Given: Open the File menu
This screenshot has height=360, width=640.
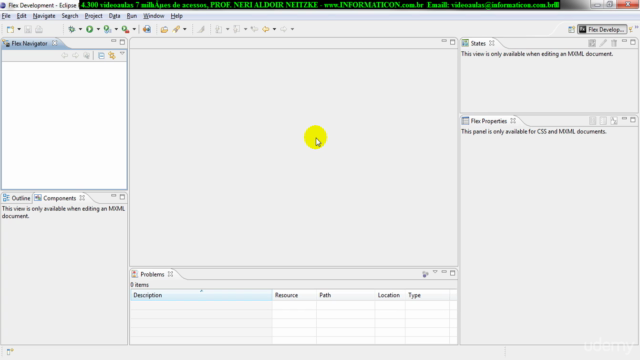Looking at the screenshot, I should click(x=6, y=16).
